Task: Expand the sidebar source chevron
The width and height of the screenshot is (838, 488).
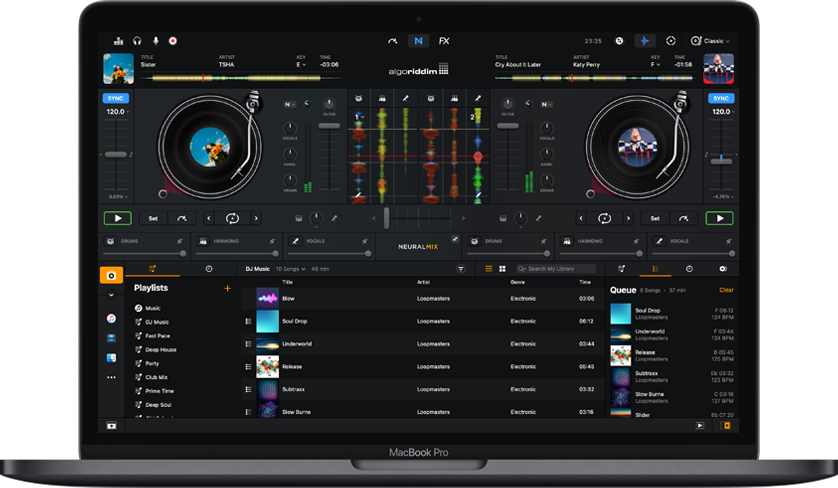Action: (111, 296)
